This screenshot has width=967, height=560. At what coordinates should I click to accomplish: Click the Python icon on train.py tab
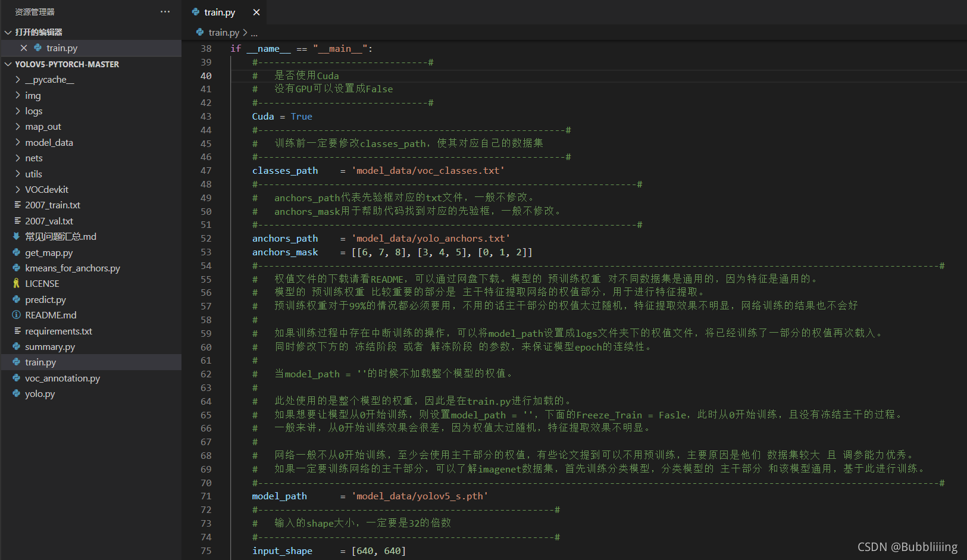coord(196,12)
